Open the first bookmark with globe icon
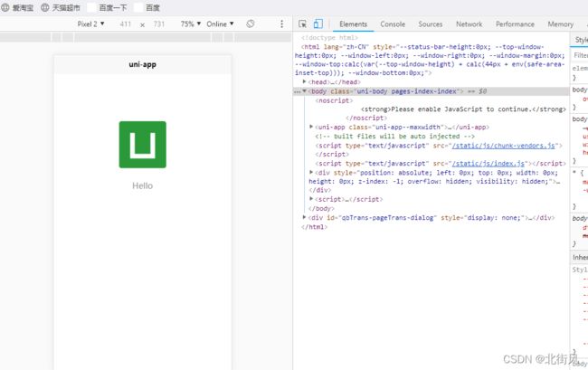 click(17, 7)
